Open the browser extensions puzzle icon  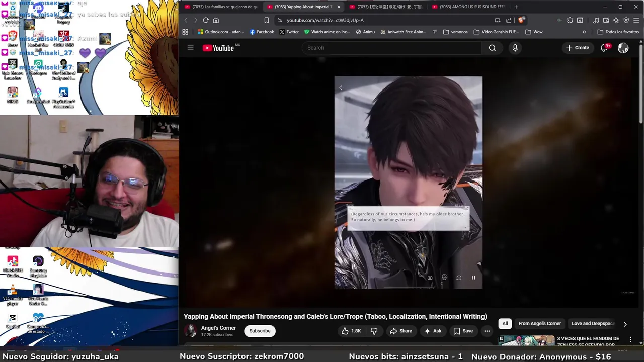coord(570,20)
